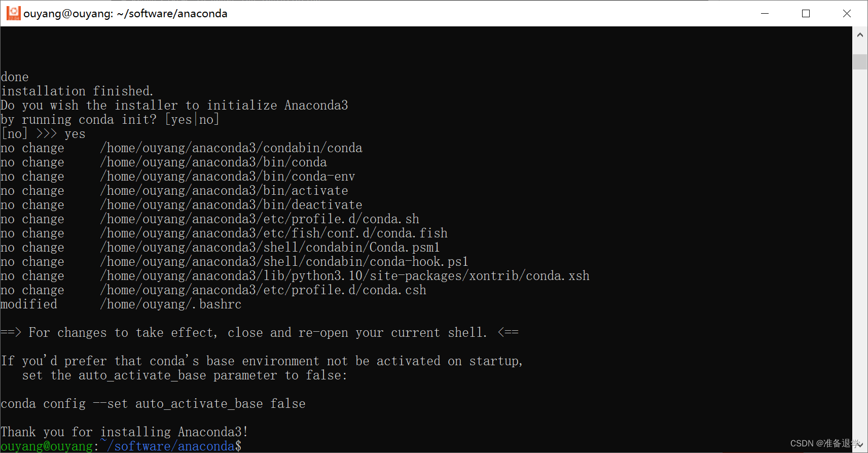Screen dimensions: 868x453
Task: Click the 'Thank you for installing Anaconda3!' line
Action: [x=123, y=431]
